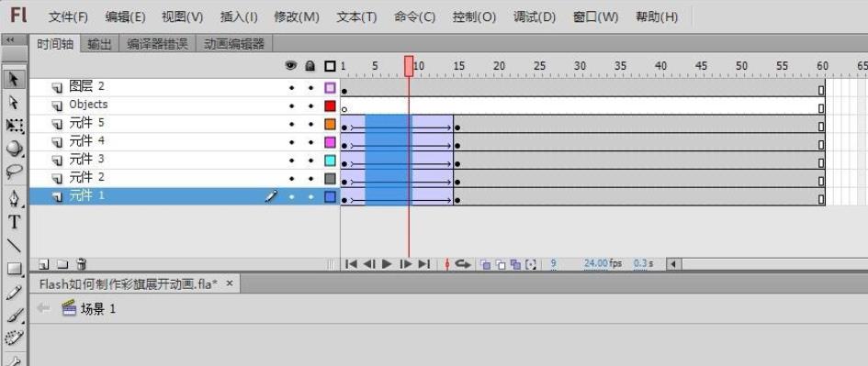Step forward one frame
This screenshot has width=868, height=366.
pyautogui.click(x=406, y=264)
